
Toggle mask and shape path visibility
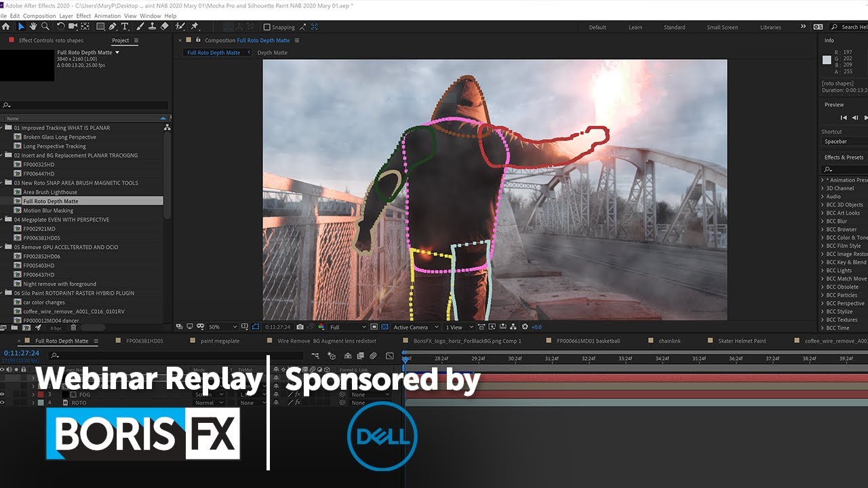tap(256, 327)
